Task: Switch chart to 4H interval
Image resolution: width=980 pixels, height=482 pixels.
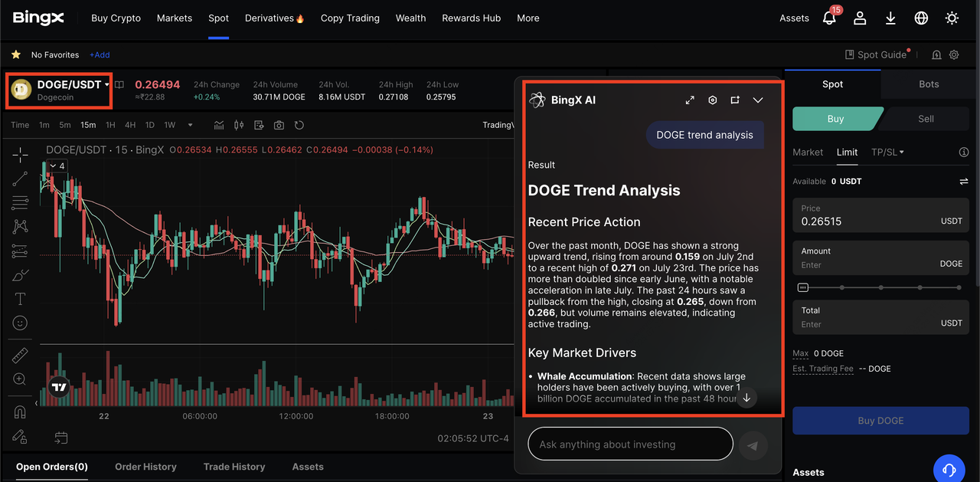Action: tap(130, 125)
